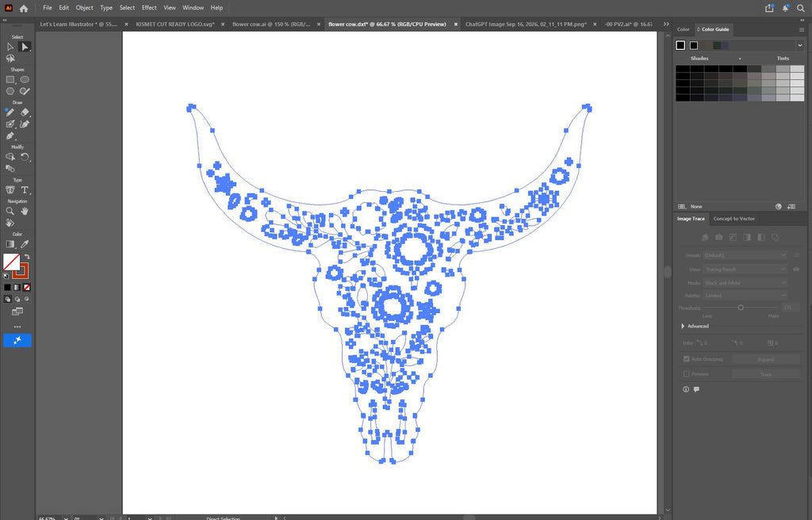
Task: Click Edit Colors wheel in Color Guide
Action: pos(779,207)
